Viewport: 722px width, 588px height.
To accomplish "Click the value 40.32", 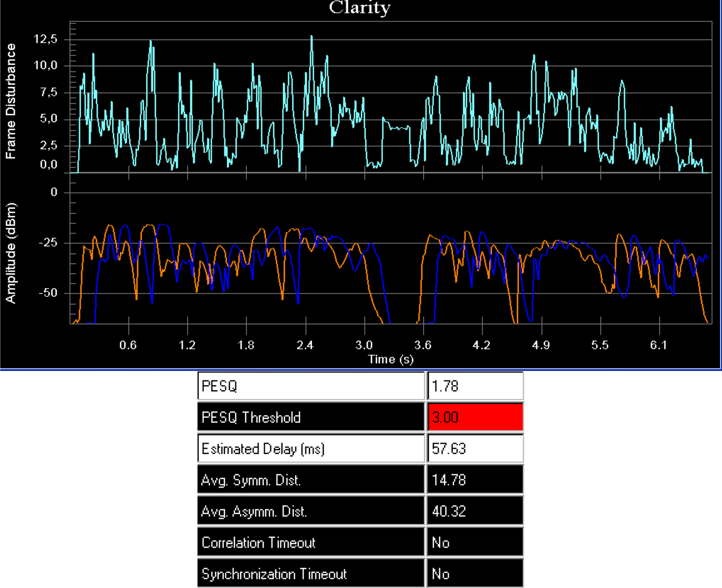I will [475, 511].
